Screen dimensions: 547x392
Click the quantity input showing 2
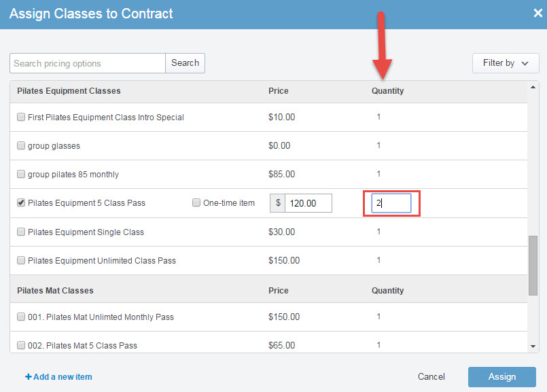(392, 202)
